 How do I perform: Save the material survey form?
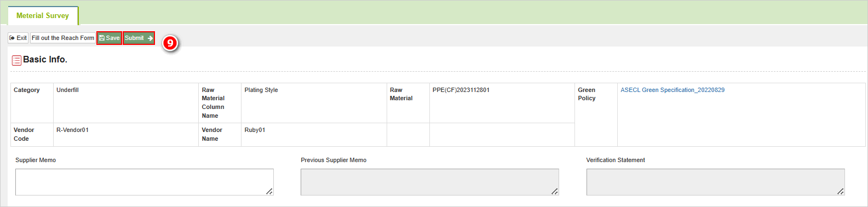pyautogui.click(x=110, y=38)
